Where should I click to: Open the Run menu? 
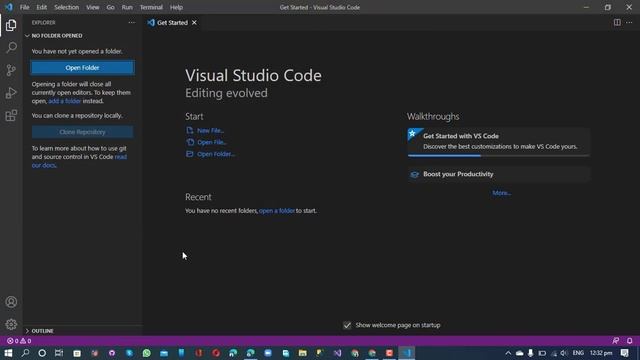(127, 7)
